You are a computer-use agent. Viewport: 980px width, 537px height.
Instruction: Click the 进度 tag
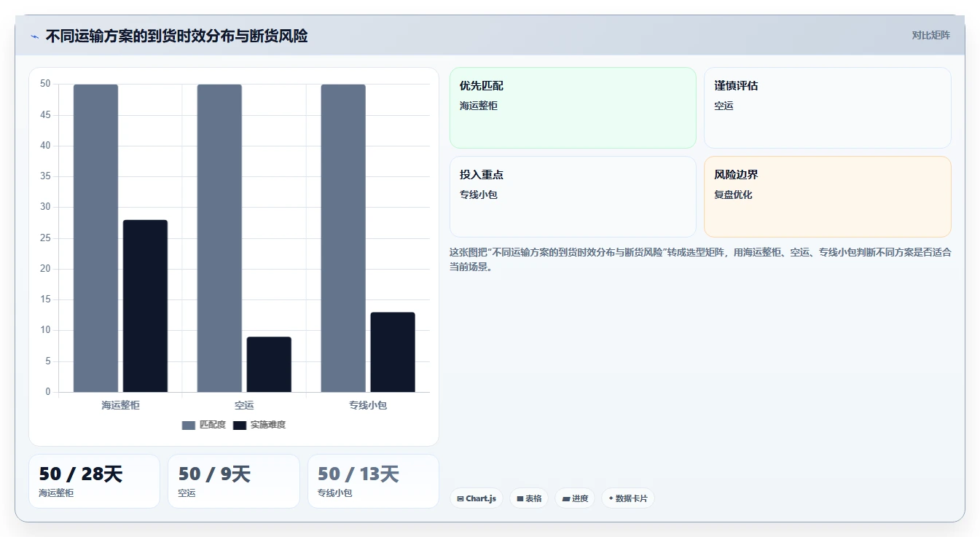tap(575, 498)
